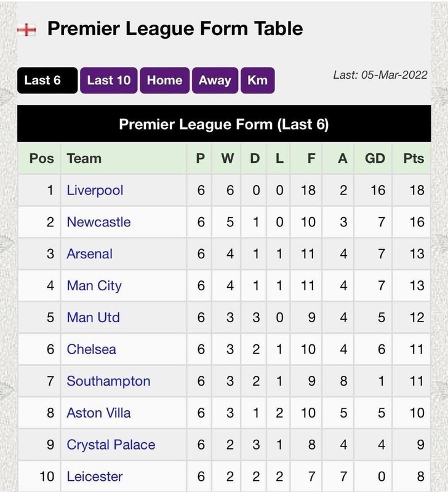Click the Premier League Form Table heading
The image size is (448, 492).
[175, 29]
